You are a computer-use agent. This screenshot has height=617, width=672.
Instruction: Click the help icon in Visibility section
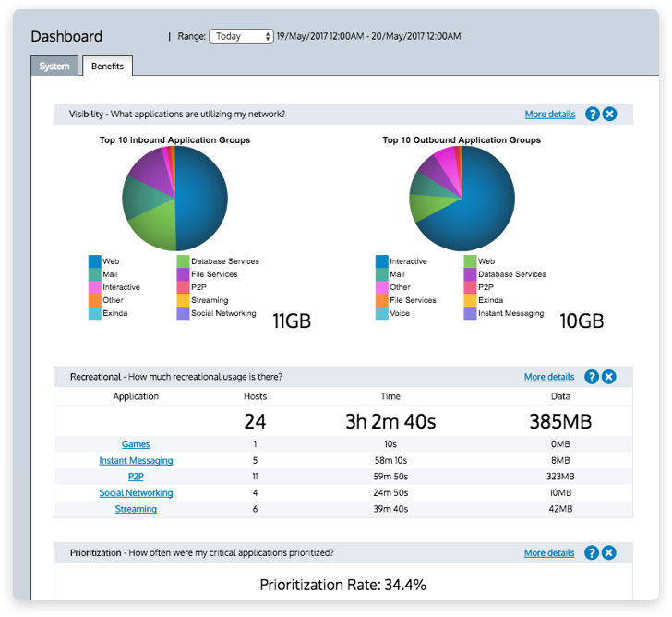593,115
